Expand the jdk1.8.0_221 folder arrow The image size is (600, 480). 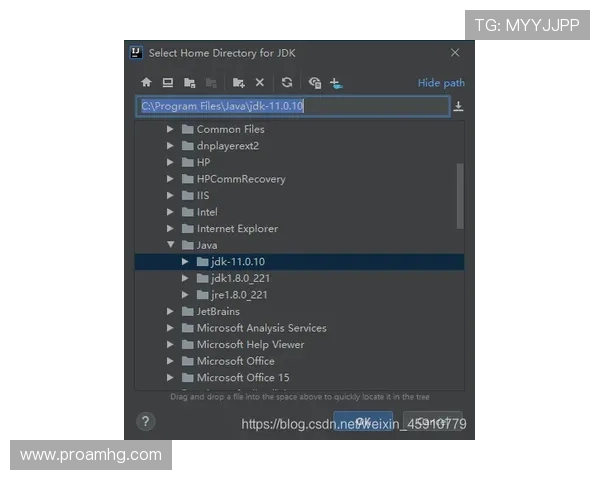(x=186, y=278)
